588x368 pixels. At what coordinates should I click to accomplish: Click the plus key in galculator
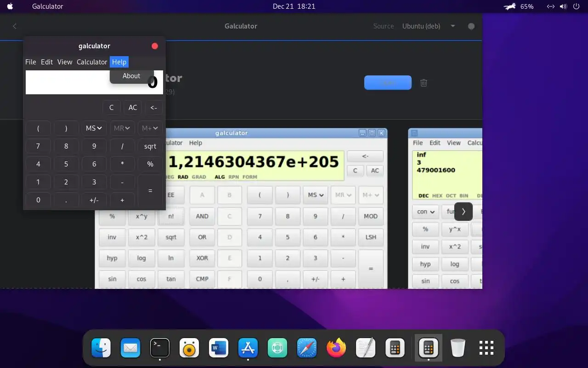[x=122, y=200]
